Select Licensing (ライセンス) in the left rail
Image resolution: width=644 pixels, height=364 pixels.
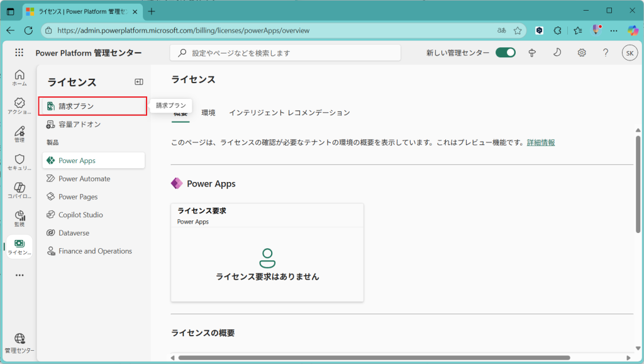pyautogui.click(x=19, y=247)
